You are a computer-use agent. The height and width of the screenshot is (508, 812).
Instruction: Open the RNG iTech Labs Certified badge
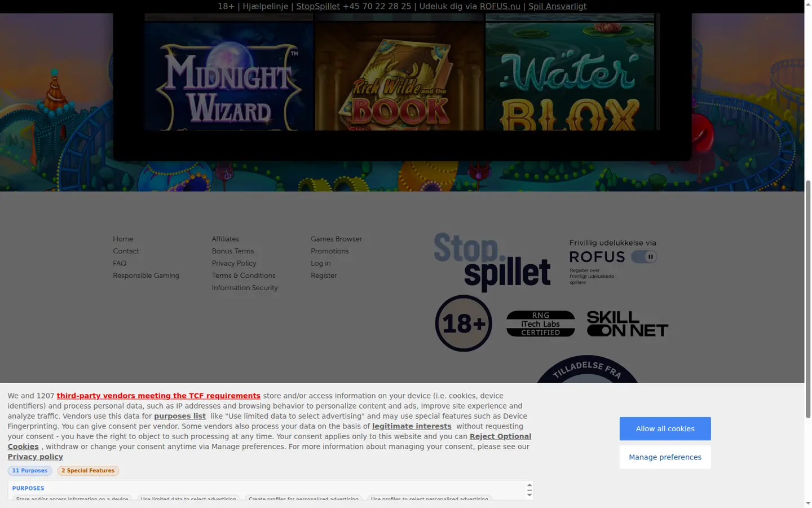pyautogui.click(x=541, y=324)
